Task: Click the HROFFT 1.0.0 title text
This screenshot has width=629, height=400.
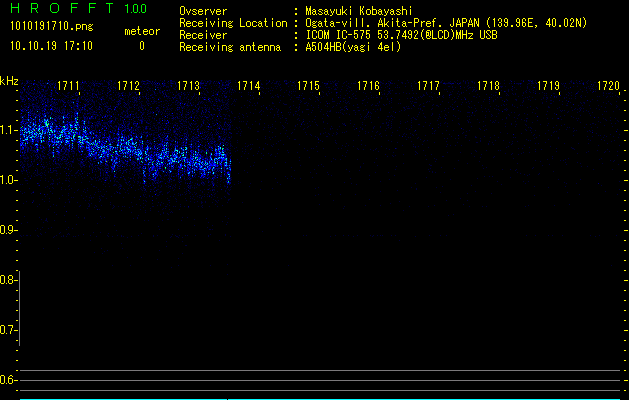Action: click(78, 8)
